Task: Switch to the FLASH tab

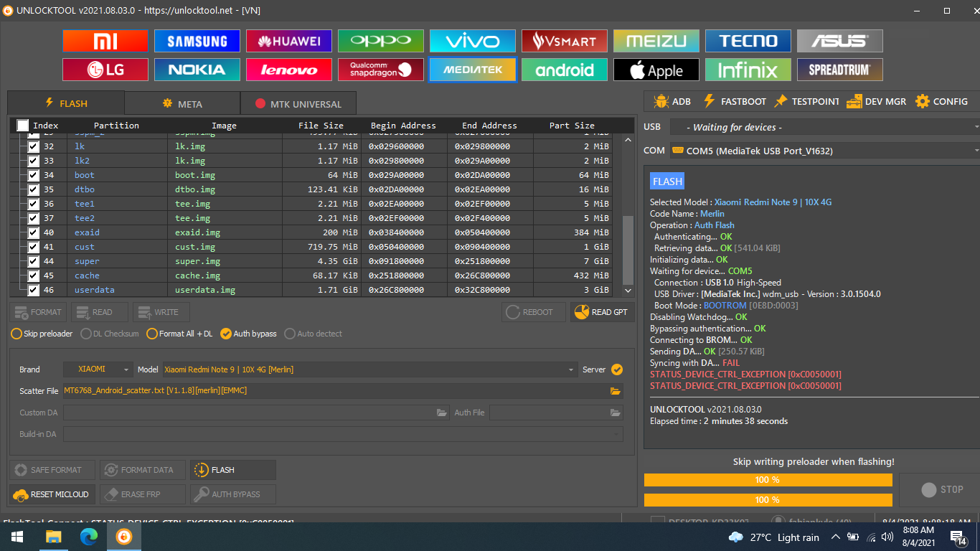Action: click(66, 103)
